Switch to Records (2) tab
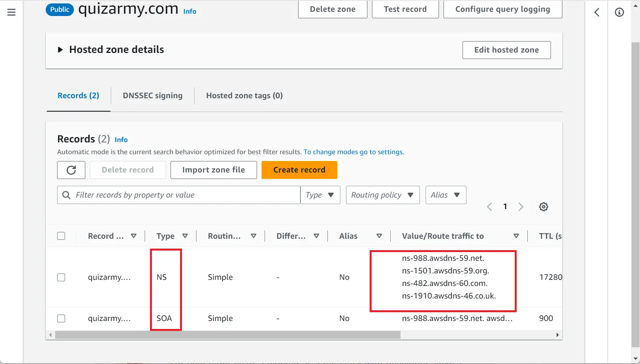This screenshot has width=640, height=364. [x=78, y=96]
